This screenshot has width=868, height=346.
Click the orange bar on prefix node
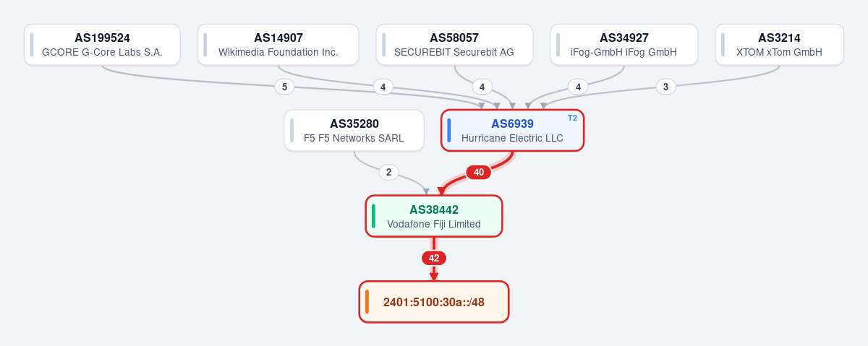click(367, 302)
